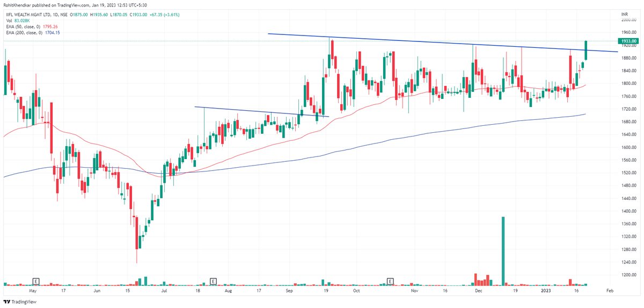The width and height of the screenshot is (644, 308).
Task: Click the 1480.00 price axis label
Action: (x=628, y=186)
